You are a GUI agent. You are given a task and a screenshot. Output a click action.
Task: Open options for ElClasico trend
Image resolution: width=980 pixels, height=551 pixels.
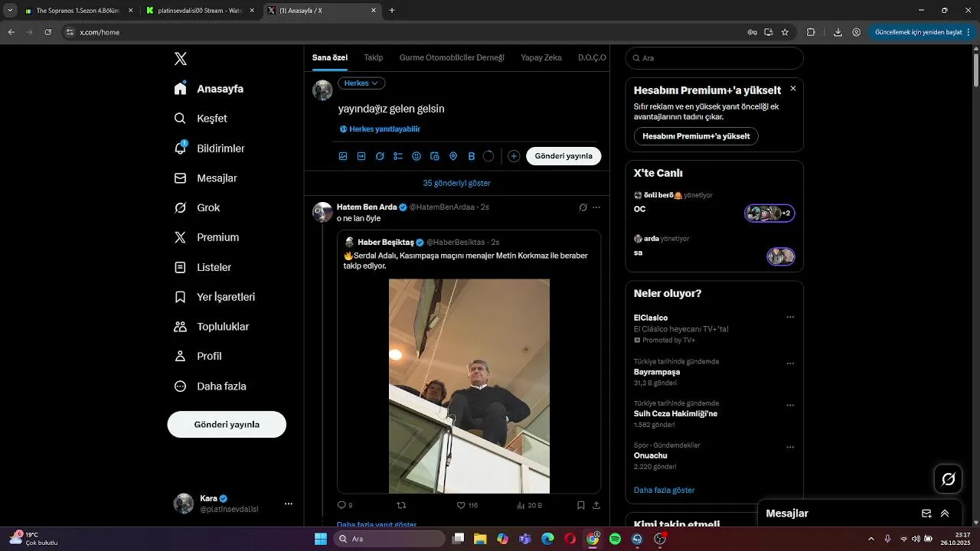click(790, 318)
